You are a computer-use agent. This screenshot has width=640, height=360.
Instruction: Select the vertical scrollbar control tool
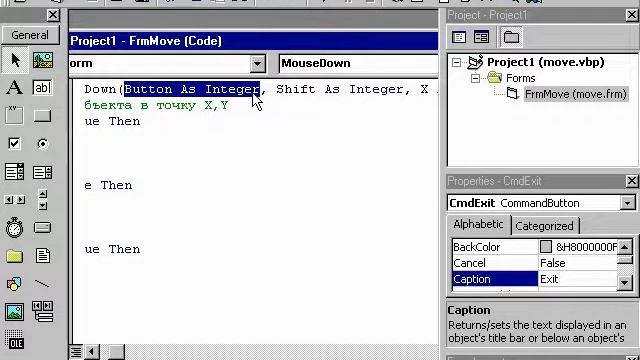[42, 200]
